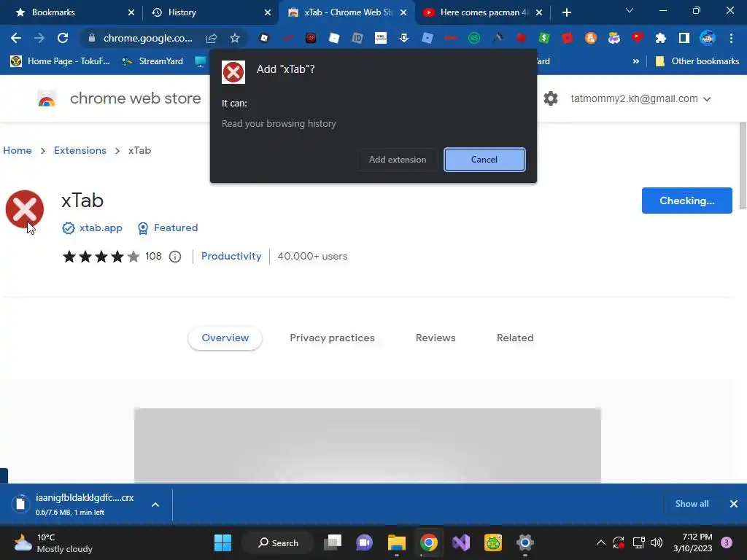Image resolution: width=747 pixels, height=560 pixels.
Task: Bookmark this page with star icon
Action: point(235,38)
